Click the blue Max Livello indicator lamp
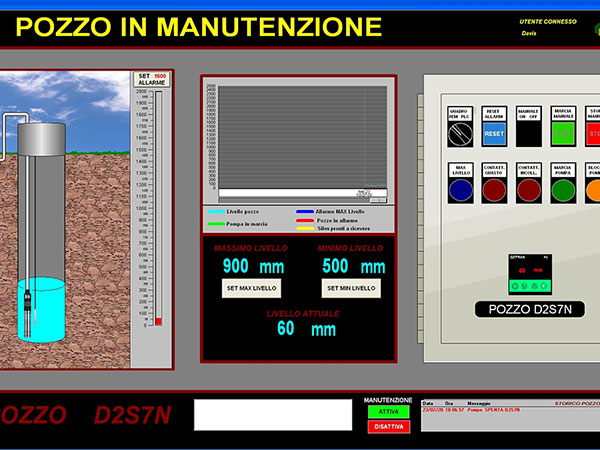This screenshot has width=600, height=450. click(x=460, y=188)
